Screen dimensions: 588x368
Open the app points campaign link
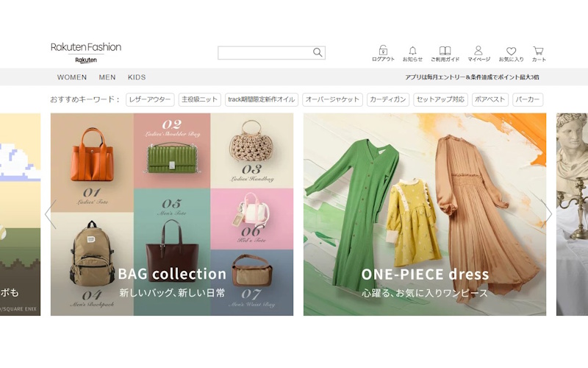(x=472, y=77)
